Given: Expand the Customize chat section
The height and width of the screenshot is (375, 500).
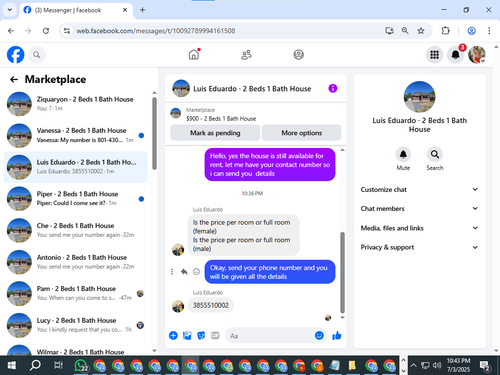Looking at the screenshot, I should tap(419, 189).
